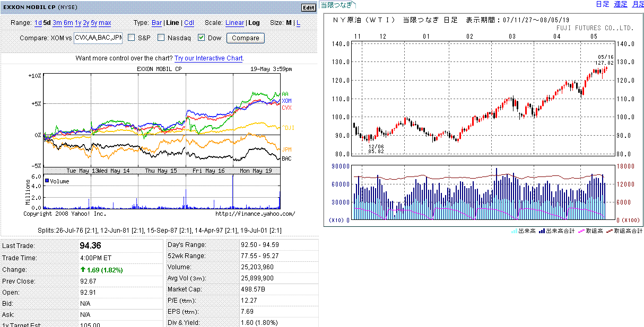Switch range to 5y
Viewport: 644px width, 327px height.
[94, 23]
